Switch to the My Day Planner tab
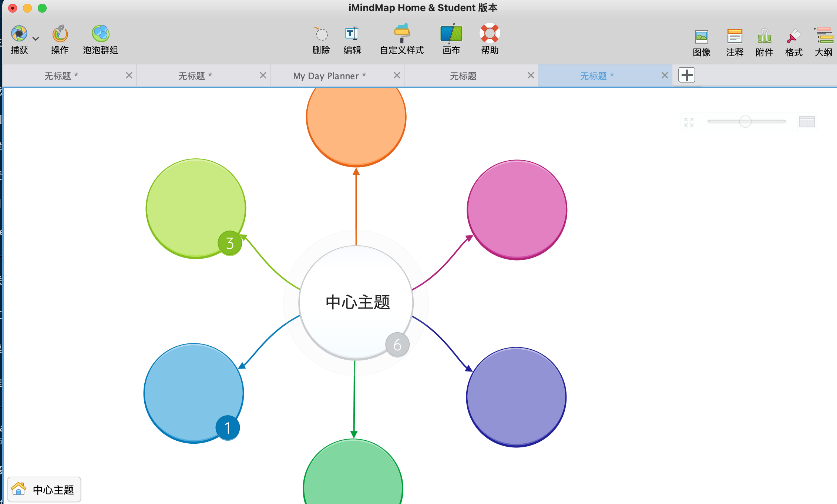Screen dimensions: 837x504 329,76
